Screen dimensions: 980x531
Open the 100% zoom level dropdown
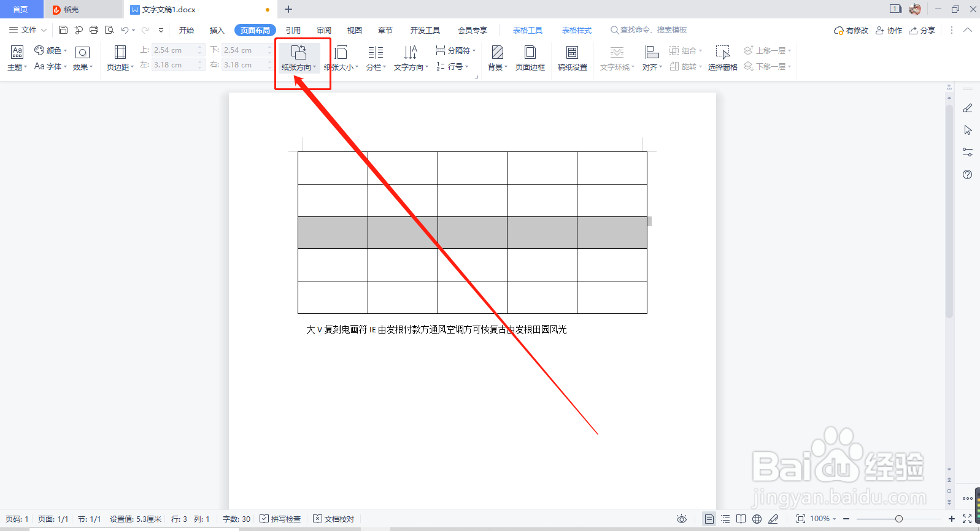(x=823, y=519)
